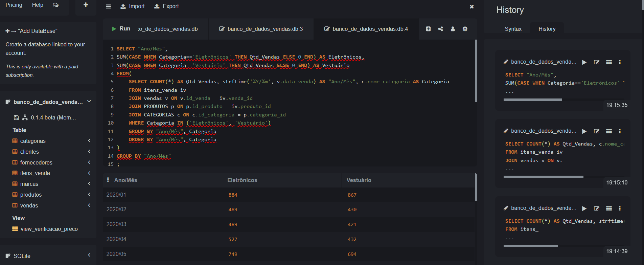Viewport: 644px width, 265px height.
Task: Open the view_verificacao_preco view
Action: point(49,229)
